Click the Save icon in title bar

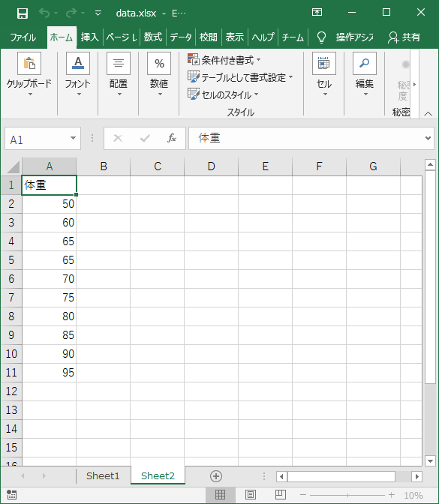(x=23, y=13)
